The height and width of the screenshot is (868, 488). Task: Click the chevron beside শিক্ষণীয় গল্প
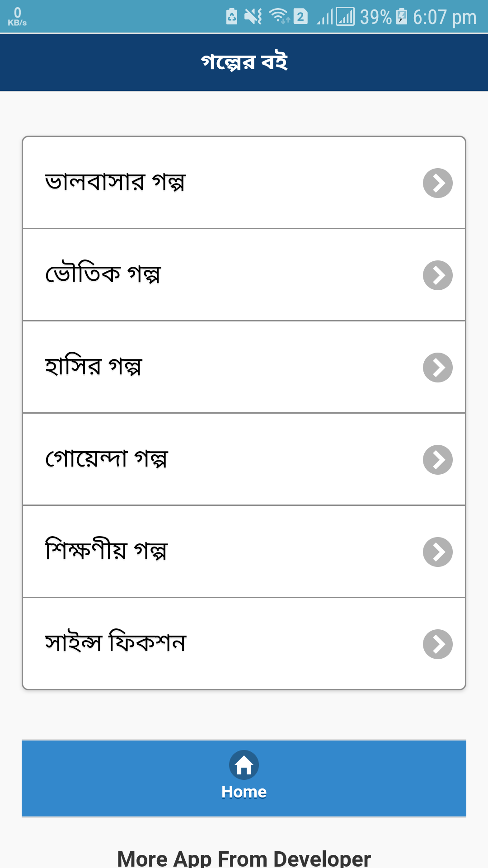point(437,552)
